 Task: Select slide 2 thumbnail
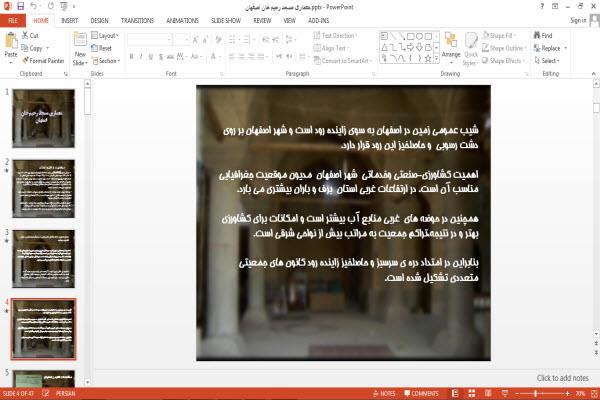pos(43,189)
